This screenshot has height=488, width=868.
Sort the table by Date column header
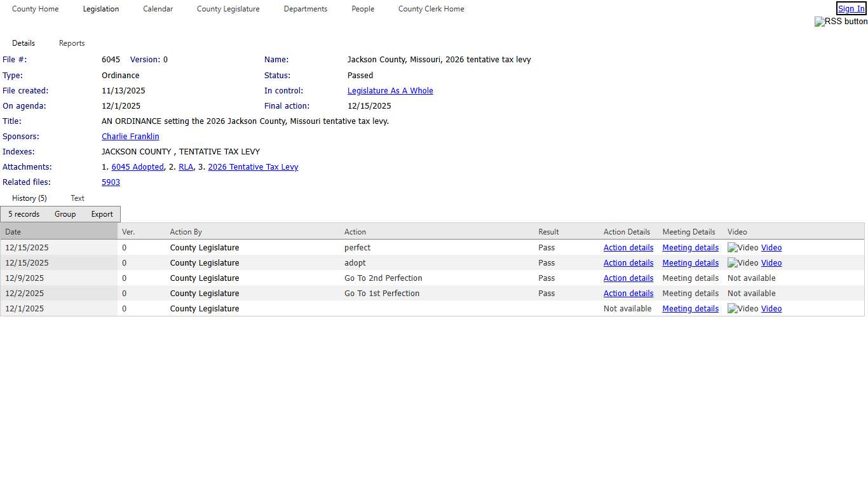click(x=13, y=232)
